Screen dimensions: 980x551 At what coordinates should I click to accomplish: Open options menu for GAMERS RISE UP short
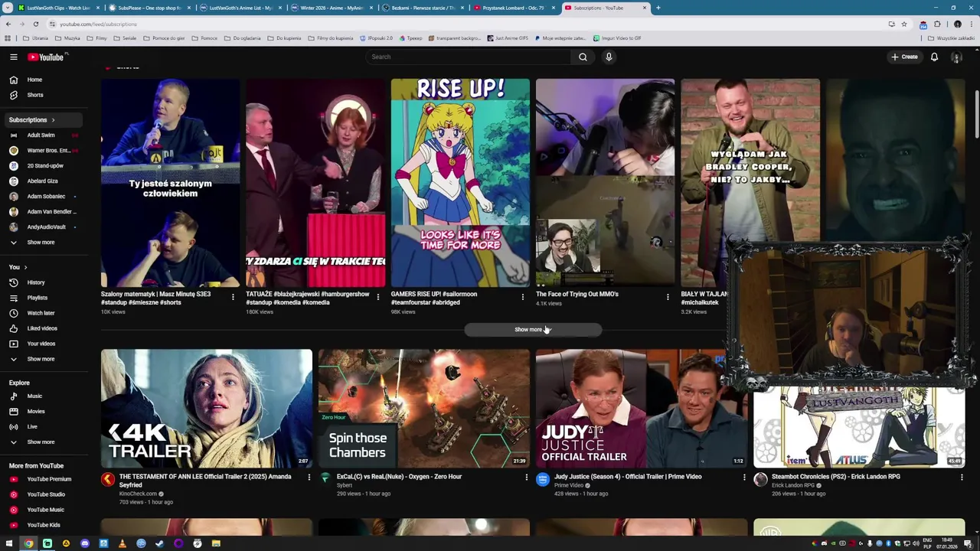tap(523, 297)
